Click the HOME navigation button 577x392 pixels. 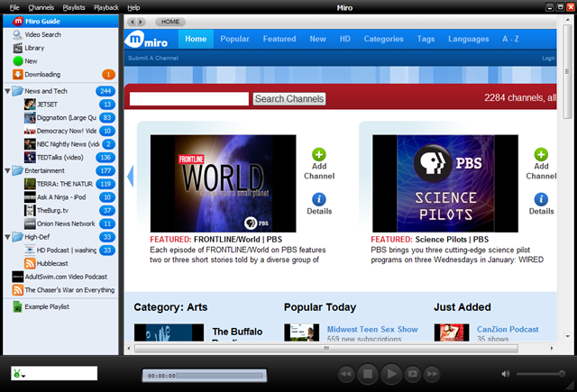point(170,22)
